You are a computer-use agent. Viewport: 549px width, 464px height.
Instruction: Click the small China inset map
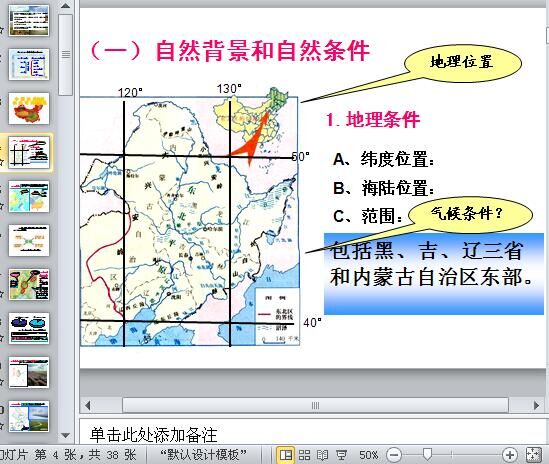(251, 116)
